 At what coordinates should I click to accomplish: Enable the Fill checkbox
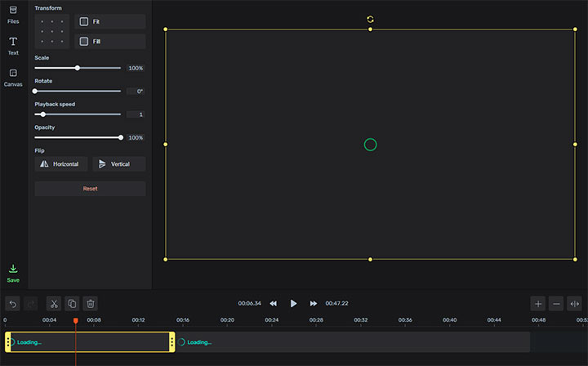tap(84, 41)
